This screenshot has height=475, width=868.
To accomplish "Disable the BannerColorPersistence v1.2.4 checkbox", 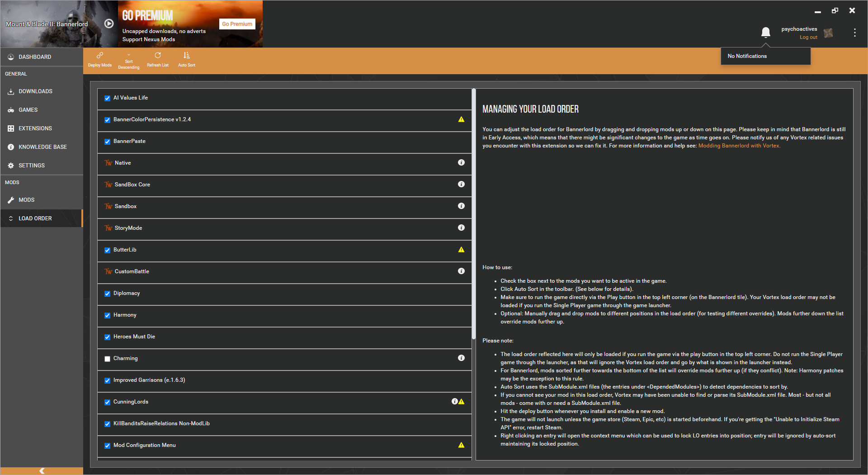I will click(107, 120).
